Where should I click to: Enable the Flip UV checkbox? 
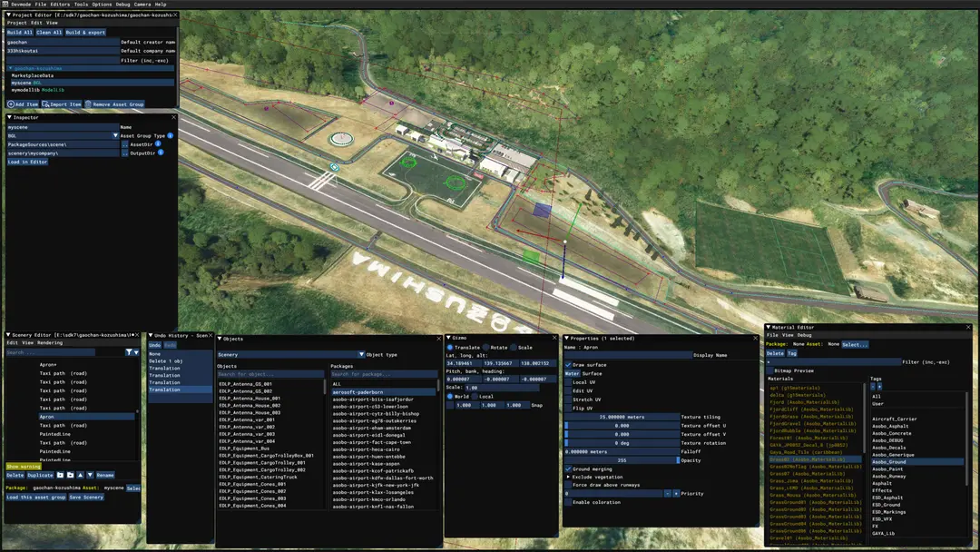click(568, 409)
